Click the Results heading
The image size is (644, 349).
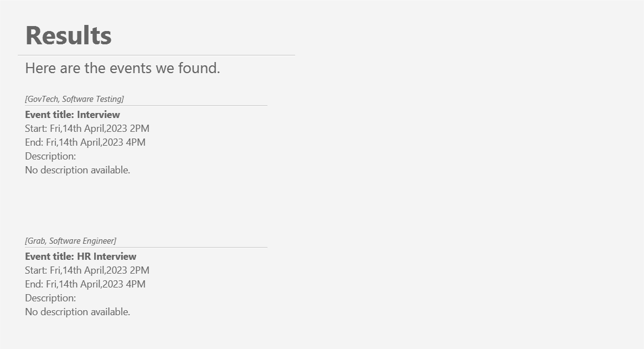pyautogui.click(x=68, y=35)
